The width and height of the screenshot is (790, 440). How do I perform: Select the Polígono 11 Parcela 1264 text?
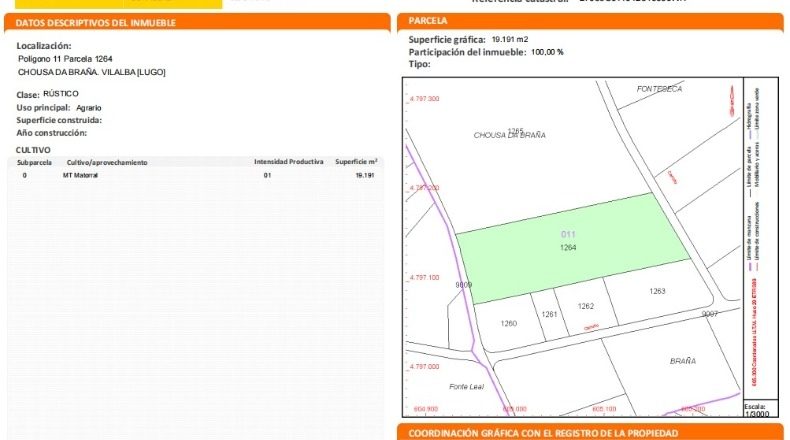pyautogui.click(x=65, y=59)
